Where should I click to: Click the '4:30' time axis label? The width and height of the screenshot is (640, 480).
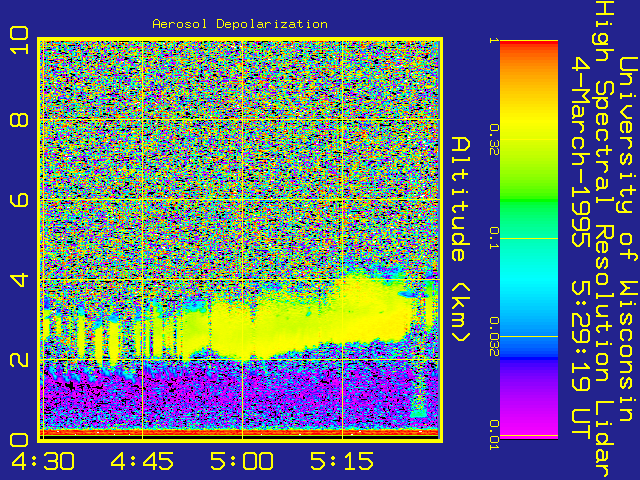click(43, 461)
